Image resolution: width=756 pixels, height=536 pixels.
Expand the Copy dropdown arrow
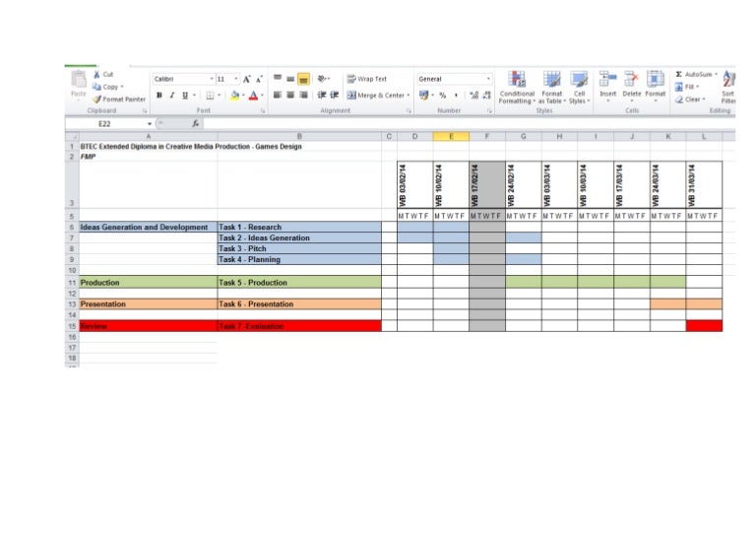pos(122,87)
